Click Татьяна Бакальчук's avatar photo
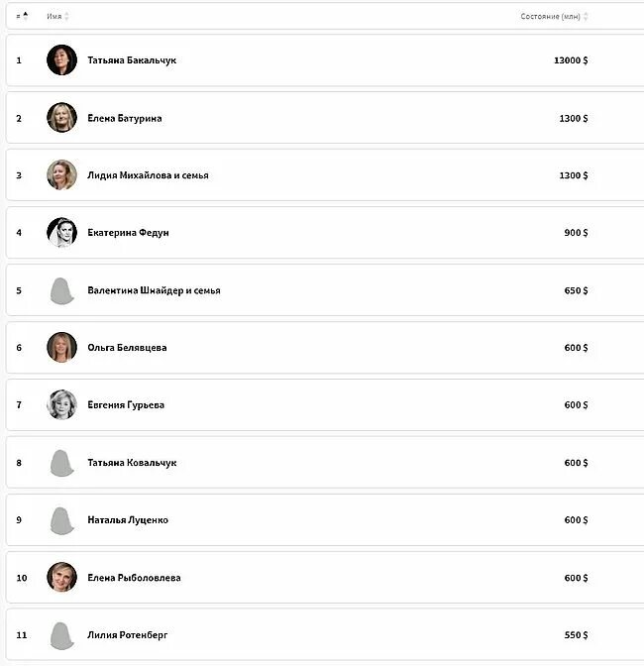Image resolution: width=644 pixels, height=666 pixels. pos(61,60)
